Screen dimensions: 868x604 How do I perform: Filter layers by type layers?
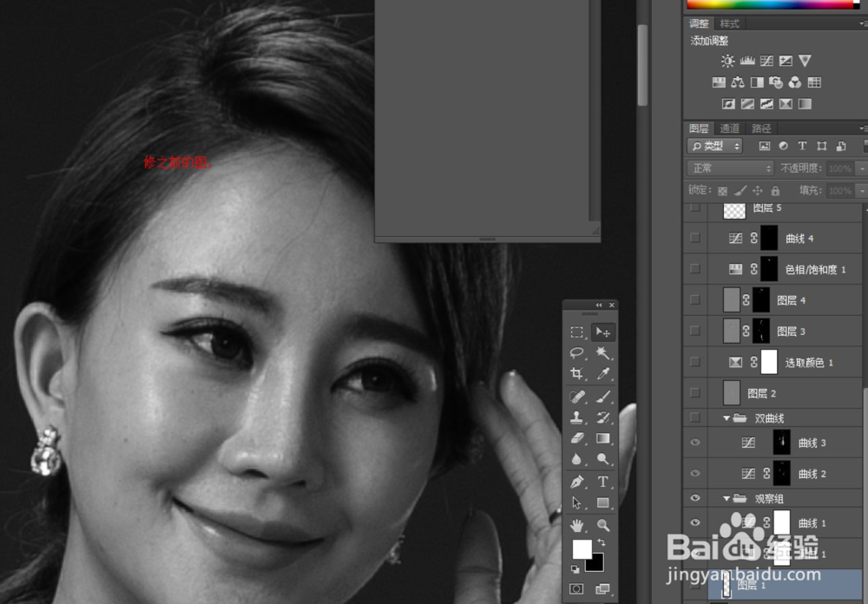pos(802,146)
